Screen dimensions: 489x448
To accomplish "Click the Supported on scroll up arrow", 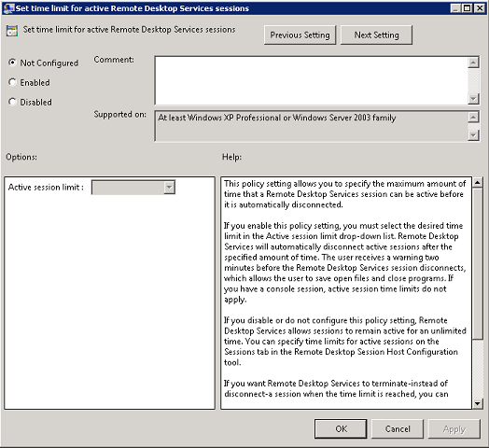I will pyautogui.click(x=473, y=117).
